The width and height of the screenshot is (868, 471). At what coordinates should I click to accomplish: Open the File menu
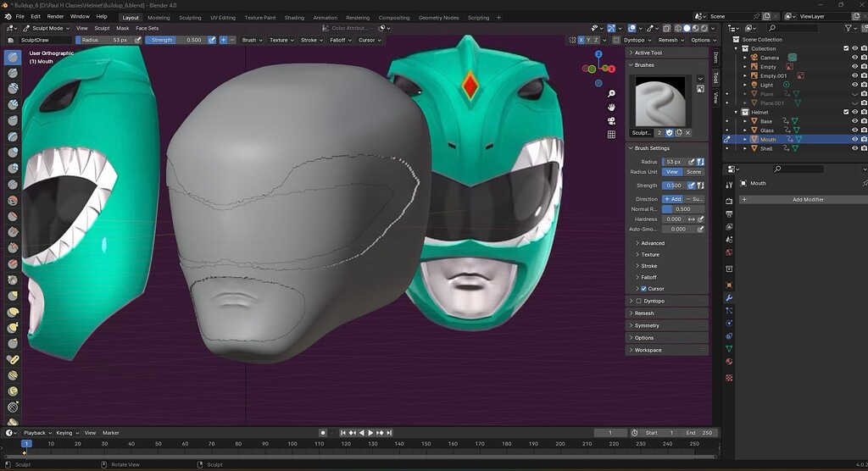20,17
